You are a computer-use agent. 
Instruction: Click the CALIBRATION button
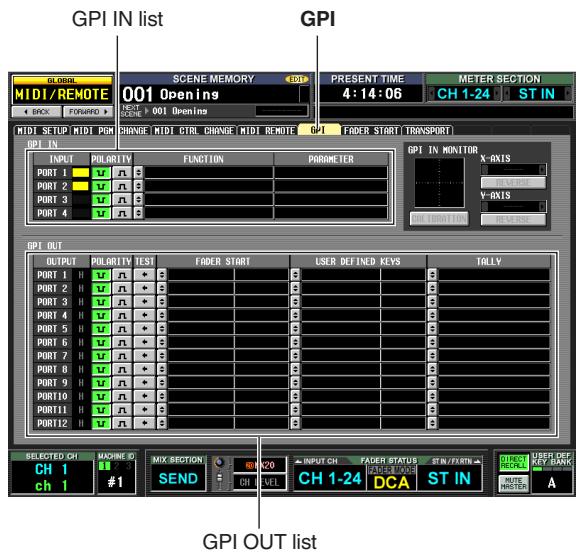pos(439,219)
